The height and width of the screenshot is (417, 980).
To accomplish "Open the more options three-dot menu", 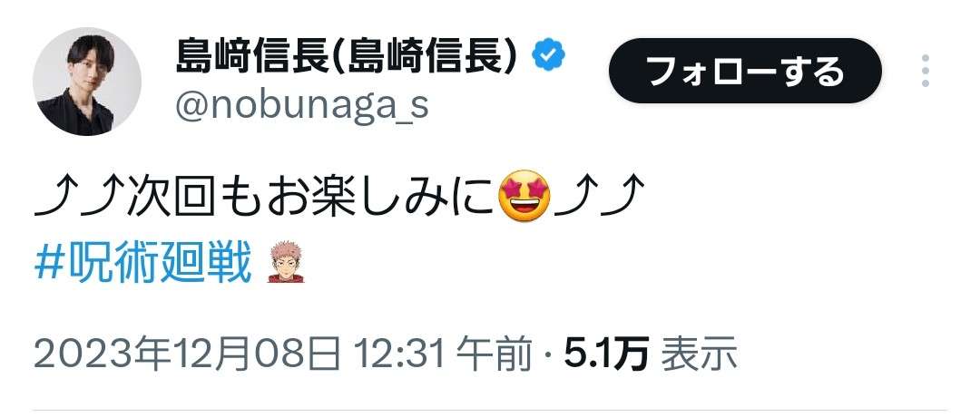I will [925, 71].
